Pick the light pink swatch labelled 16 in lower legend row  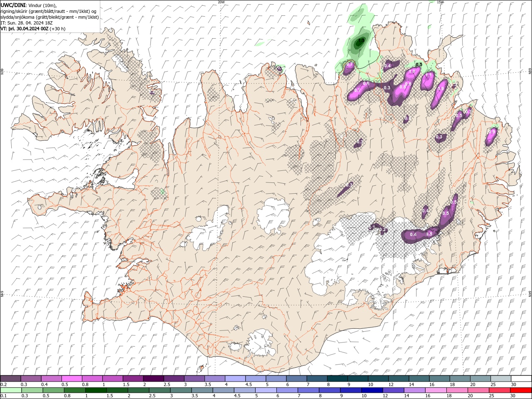pos(436,390)
